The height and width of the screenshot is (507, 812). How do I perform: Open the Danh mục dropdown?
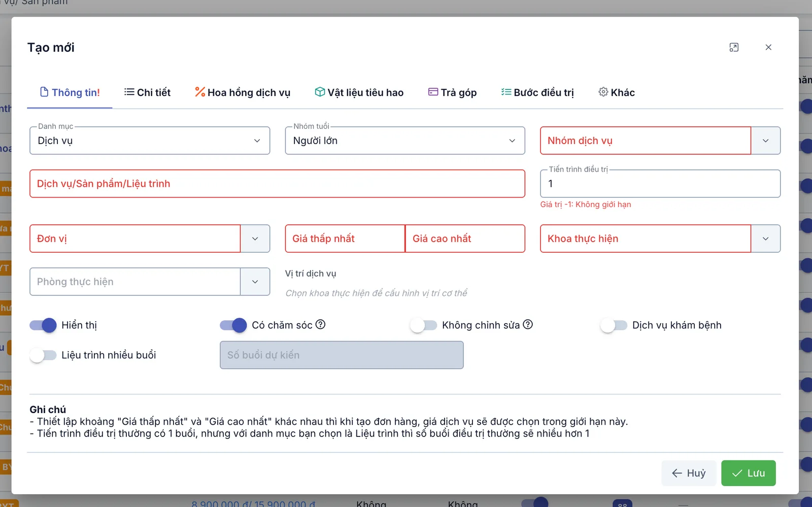point(150,141)
